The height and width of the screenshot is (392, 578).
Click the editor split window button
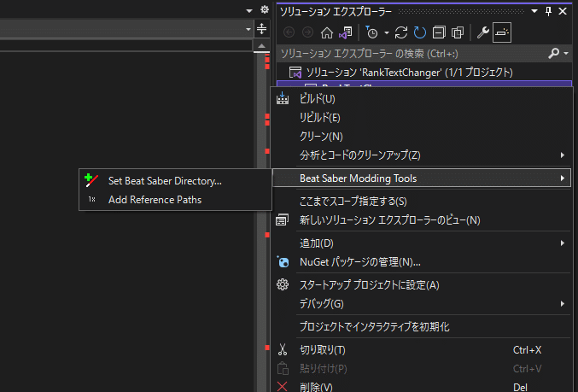[262, 29]
